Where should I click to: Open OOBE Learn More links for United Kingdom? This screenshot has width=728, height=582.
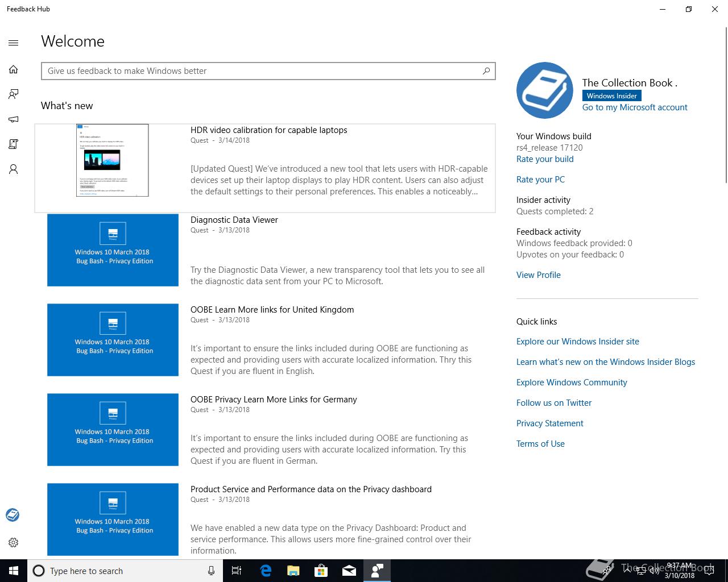click(272, 310)
